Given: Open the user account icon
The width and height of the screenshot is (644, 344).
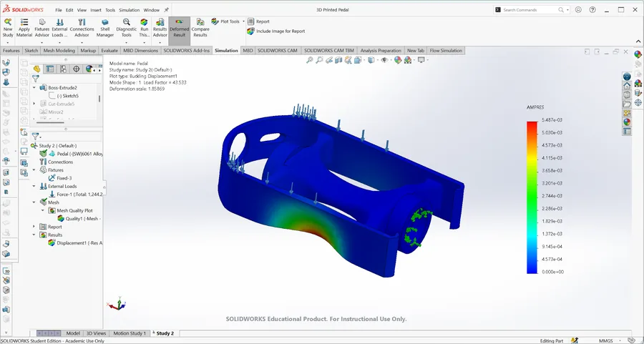Looking at the screenshot, I should (x=578, y=10).
